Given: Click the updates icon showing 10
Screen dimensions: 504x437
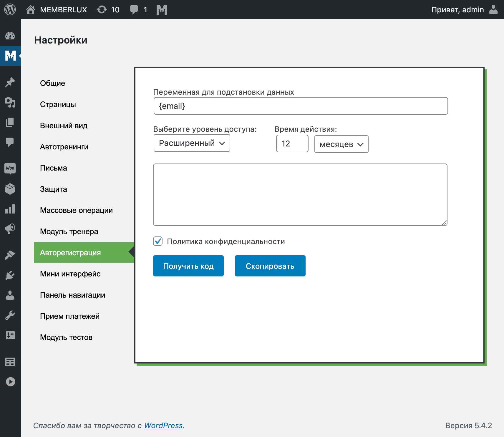Looking at the screenshot, I should pyautogui.click(x=108, y=10).
